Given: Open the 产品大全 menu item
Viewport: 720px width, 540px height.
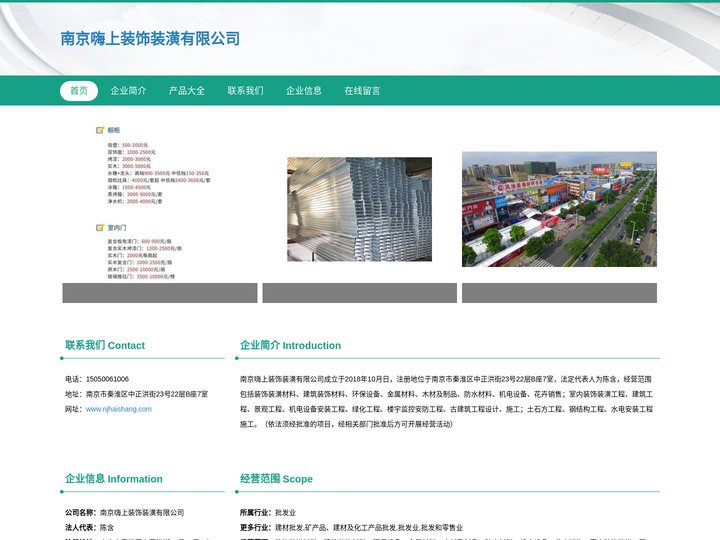Looking at the screenshot, I should 187,90.
